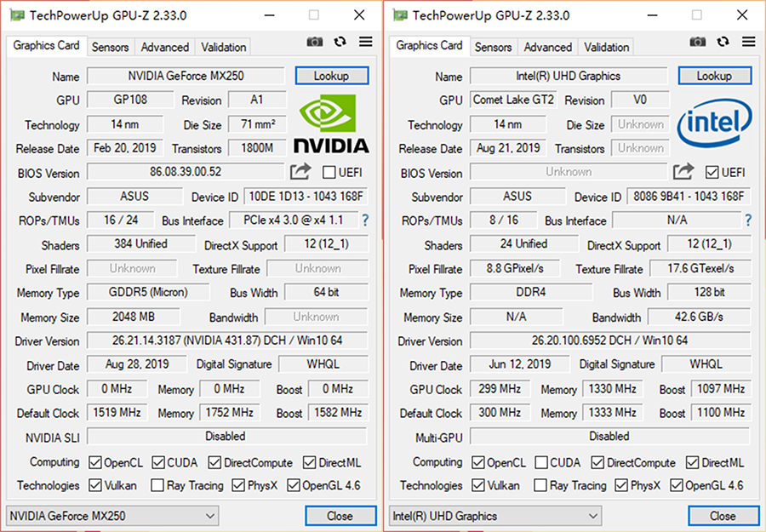Click GPU-Z title bar icon in left window
The image size is (766, 532).
tap(17, 15)
